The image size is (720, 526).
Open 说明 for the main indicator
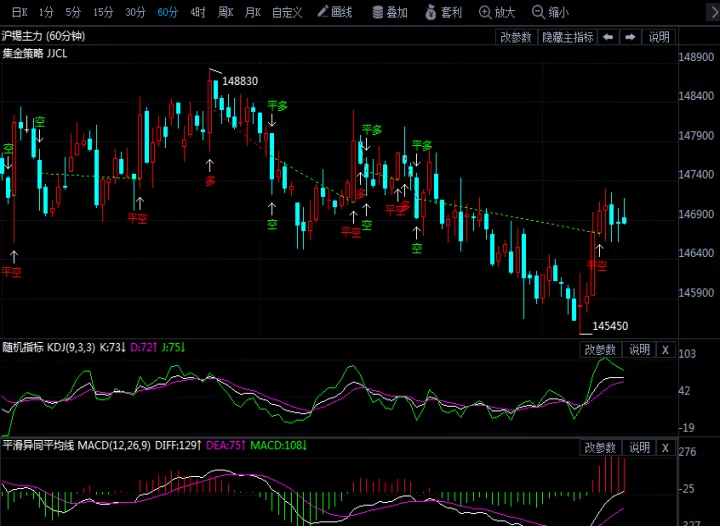coord(659,37)
